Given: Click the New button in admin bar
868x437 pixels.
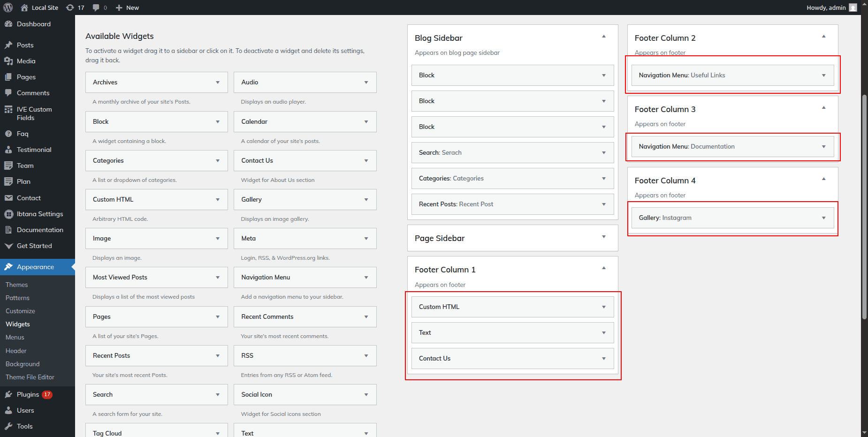Looking at the screenshot, I should click(x=127, y=8).
